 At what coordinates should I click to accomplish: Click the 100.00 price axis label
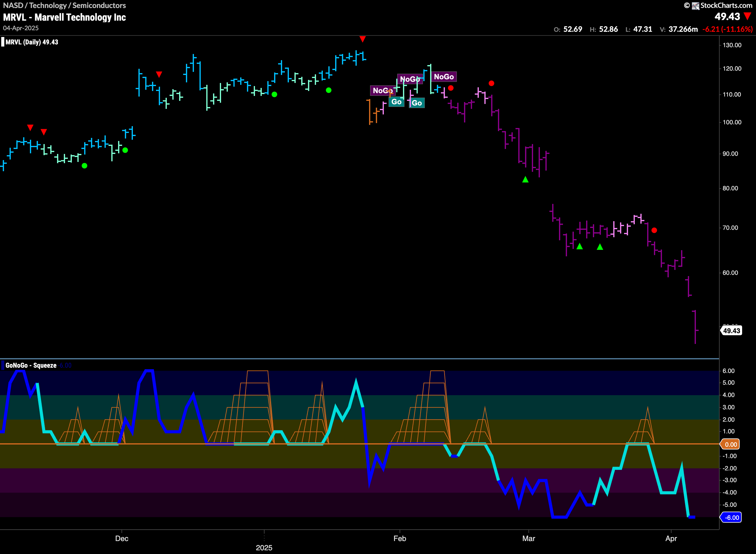coord(732,122)
